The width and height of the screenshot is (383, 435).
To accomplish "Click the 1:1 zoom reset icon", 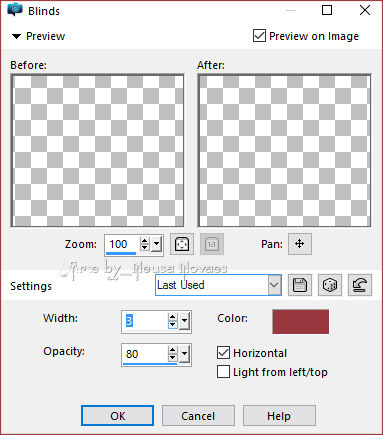I will pyautogui.click(x=212, y=244).
